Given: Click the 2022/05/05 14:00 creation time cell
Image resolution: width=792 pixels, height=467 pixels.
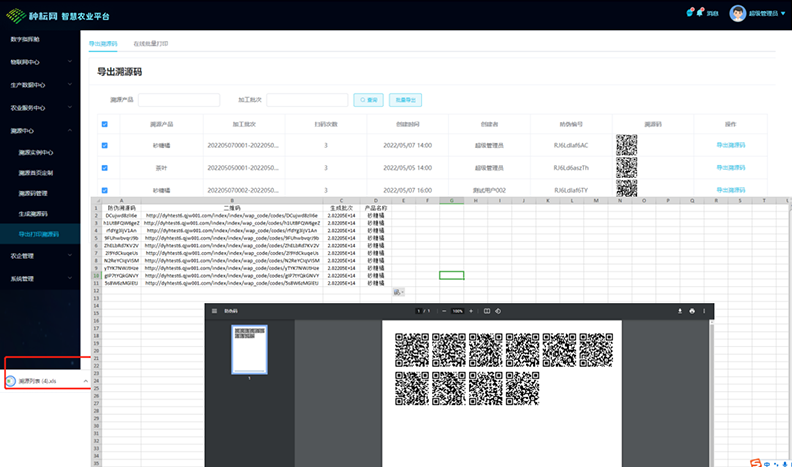Looking at the screenshot, I should [407, 168].
